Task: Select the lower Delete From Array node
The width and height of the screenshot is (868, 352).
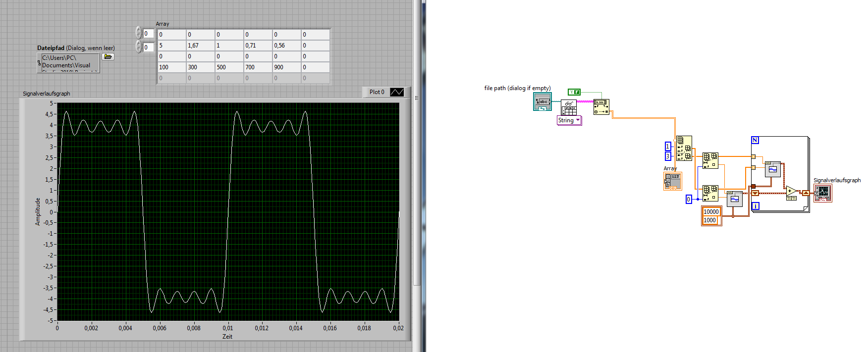Action: point(710,193)
